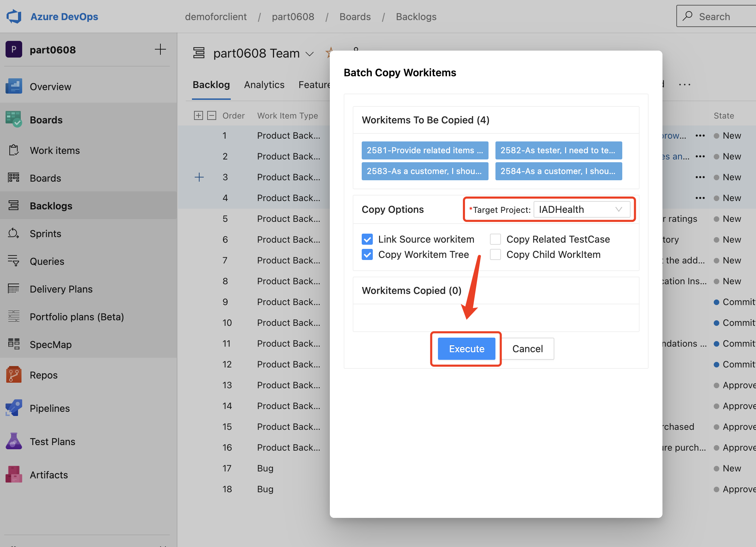
Task: Open Sprints from the left sidebar
Action: pyautogui.click(x=45, y=233)
